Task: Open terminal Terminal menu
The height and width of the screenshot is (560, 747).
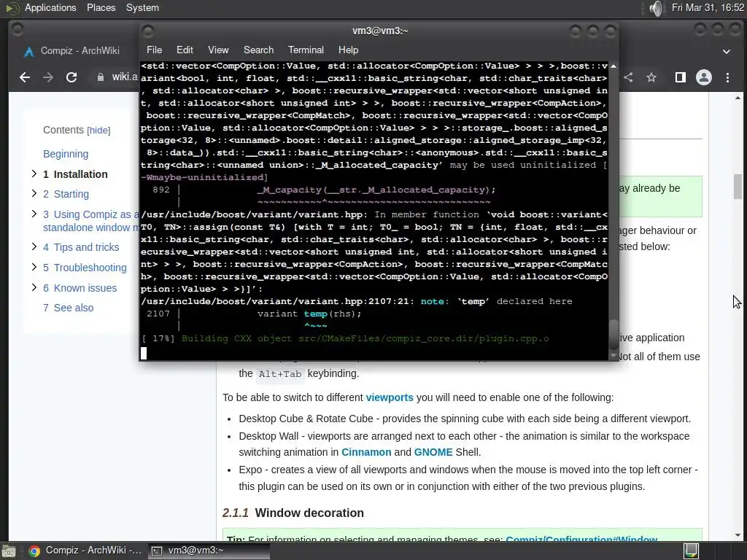Action: click(x=306, y=50)
